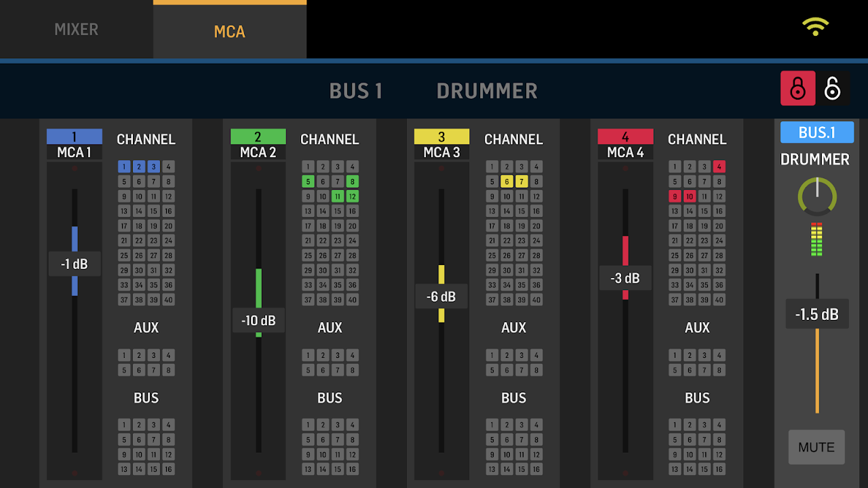Click the red locked padlock icon

(x=798, y=88)
